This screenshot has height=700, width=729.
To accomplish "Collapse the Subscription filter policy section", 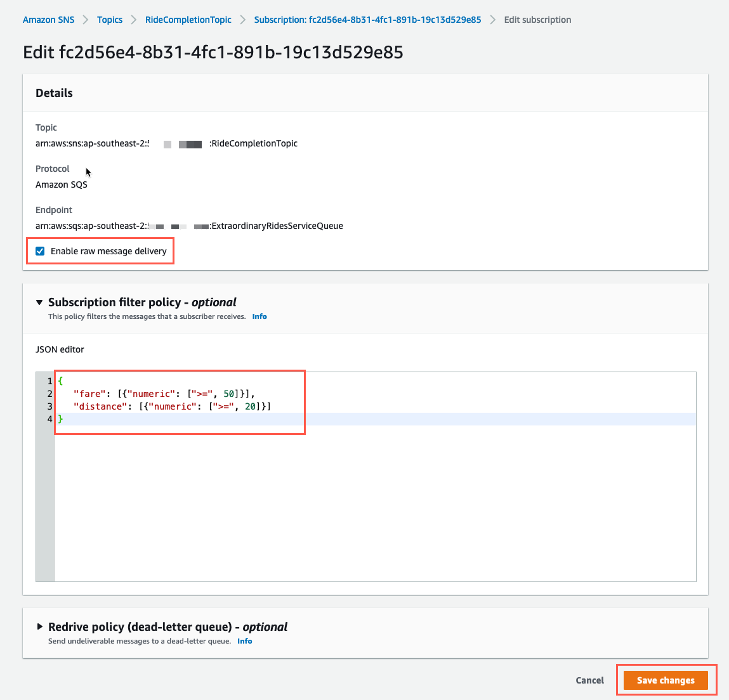I will [39, 302].
